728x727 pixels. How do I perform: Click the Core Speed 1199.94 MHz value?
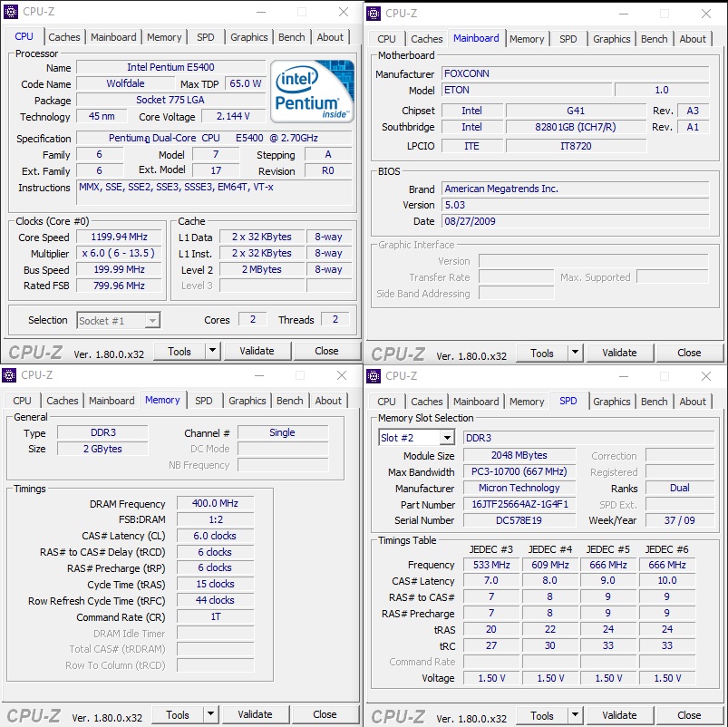pos(119,237)
